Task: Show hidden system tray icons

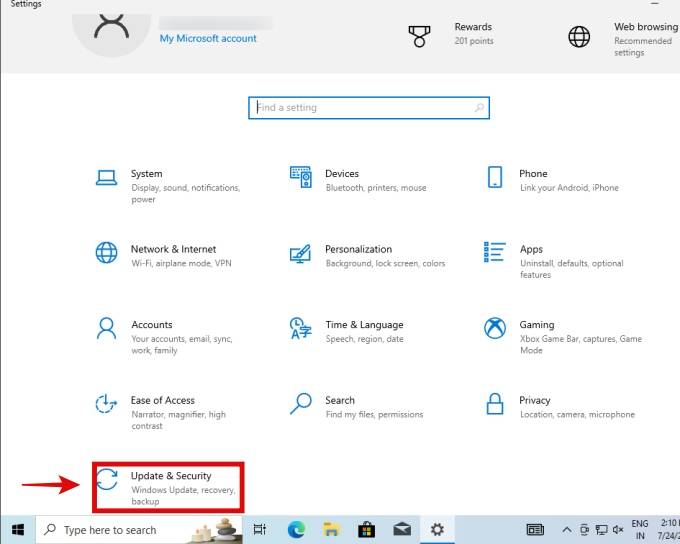Action: [566, 530]
